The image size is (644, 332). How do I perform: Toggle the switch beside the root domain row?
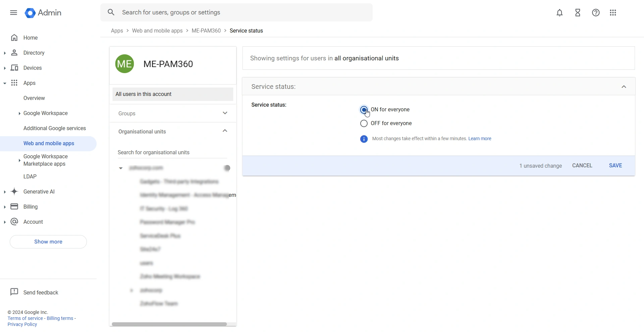point(227,168)
